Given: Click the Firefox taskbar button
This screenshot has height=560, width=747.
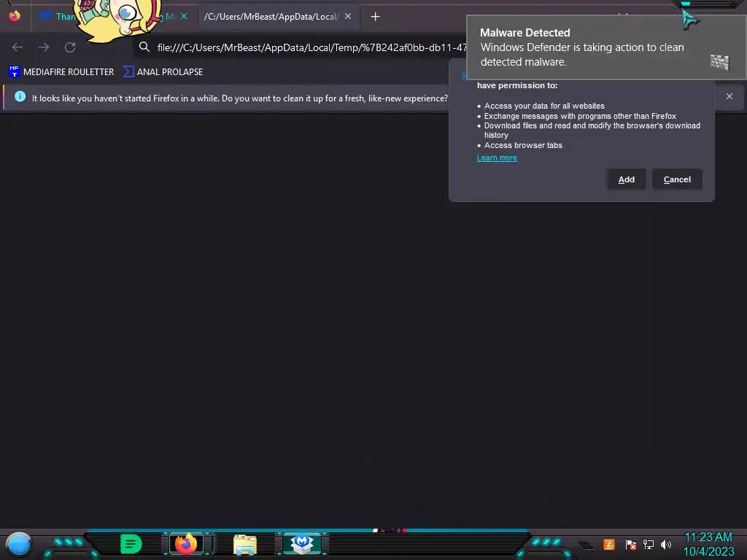Looking at the screenshot, I should click(x=186, y=544).
